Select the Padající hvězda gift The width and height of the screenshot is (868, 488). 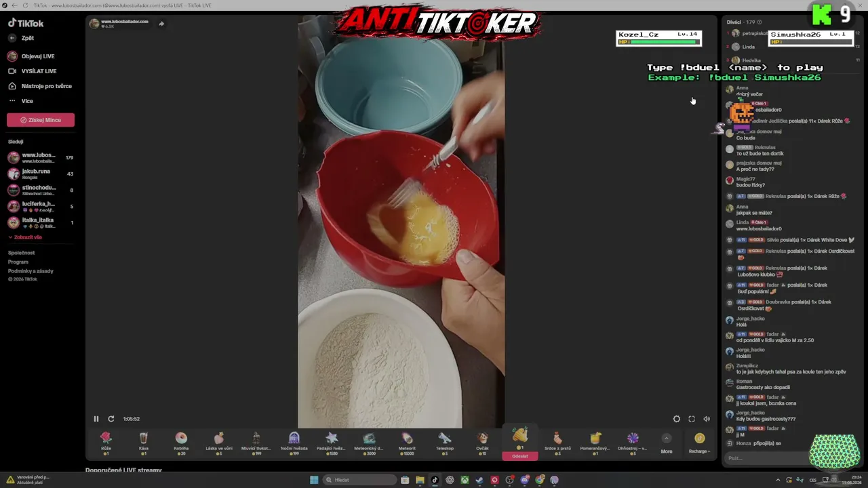[332, 443]
